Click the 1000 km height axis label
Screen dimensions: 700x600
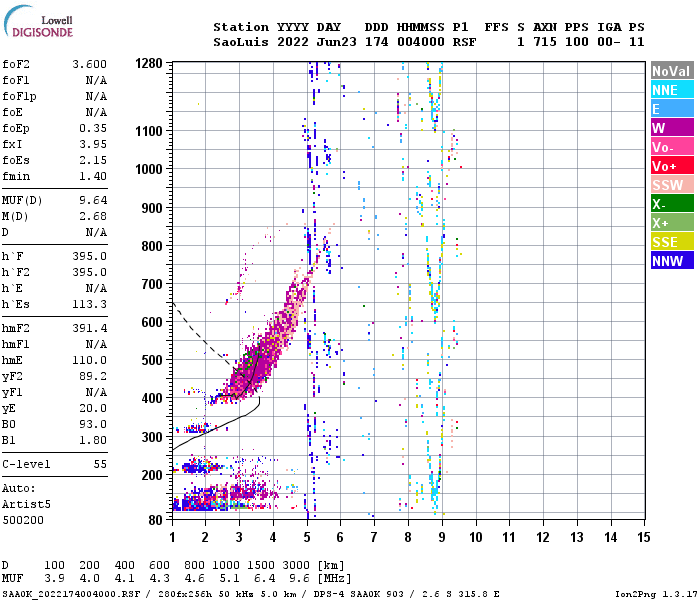(x=149, y=169)
